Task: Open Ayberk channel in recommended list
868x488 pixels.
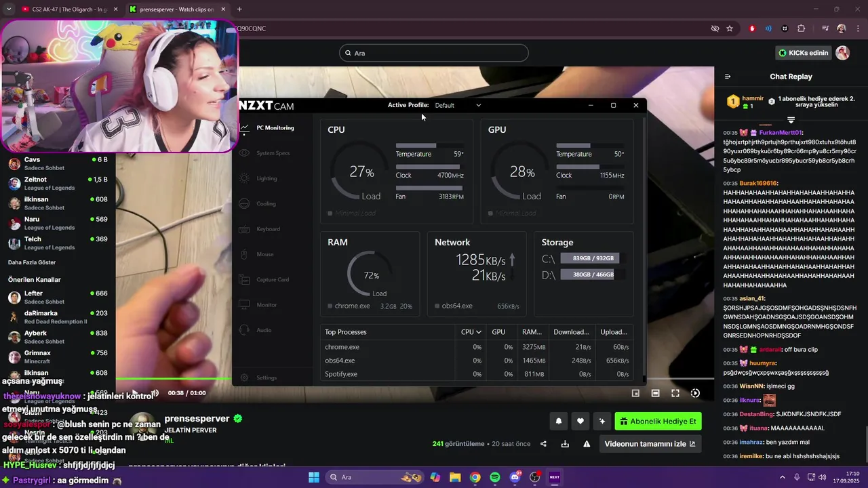Action: pos(58,337)
